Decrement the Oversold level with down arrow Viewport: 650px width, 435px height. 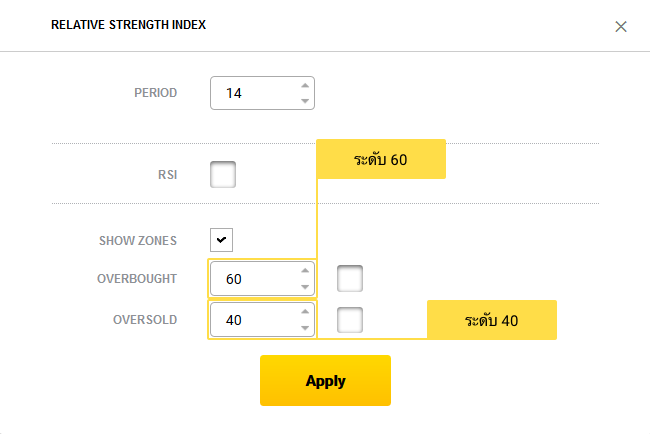coord(305,327)
